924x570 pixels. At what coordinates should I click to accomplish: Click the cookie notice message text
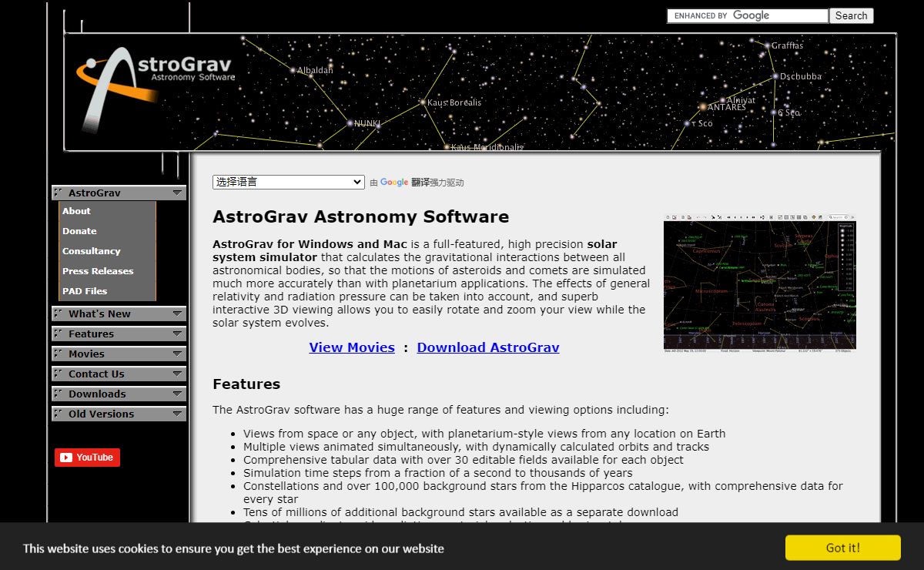(233, 548)
